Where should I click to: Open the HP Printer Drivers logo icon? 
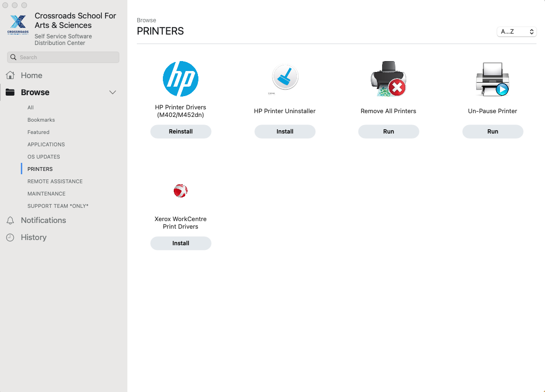pyautogui.click(x=180, y=79)
